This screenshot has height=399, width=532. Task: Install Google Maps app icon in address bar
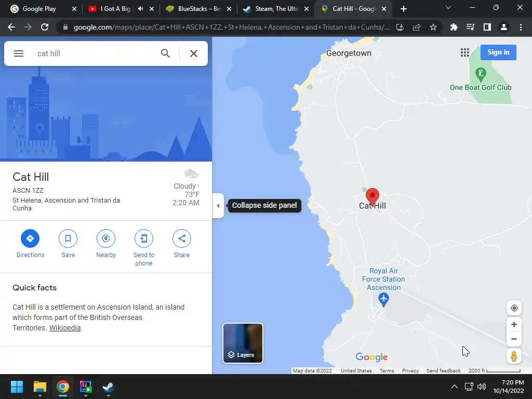[x=400, y=27]
